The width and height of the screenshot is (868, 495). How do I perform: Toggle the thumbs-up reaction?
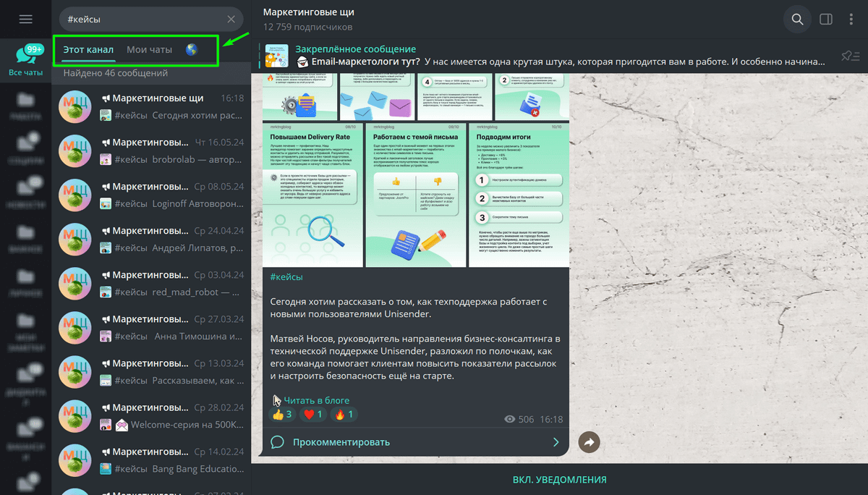coord(282,415)
